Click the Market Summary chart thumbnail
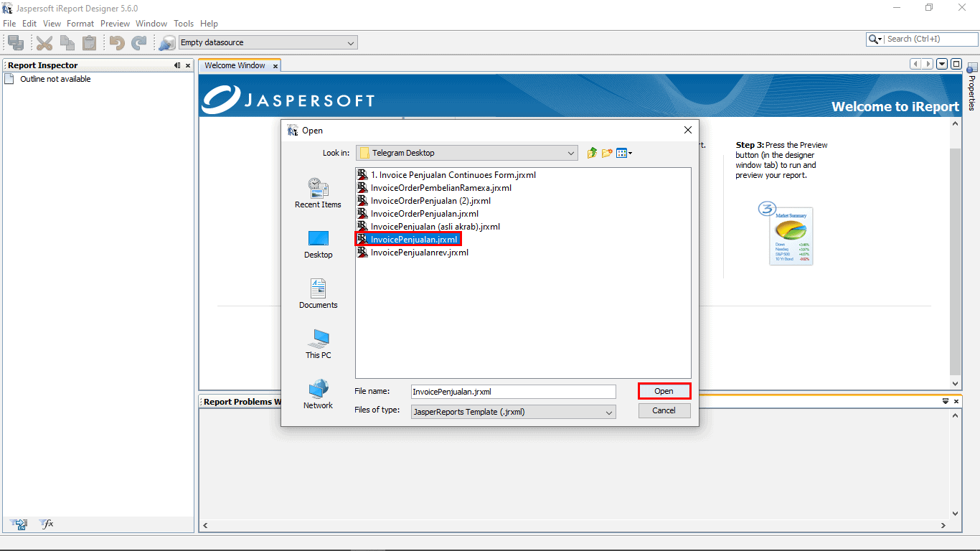Screen dimensions: 980x551 coord(791,237)
